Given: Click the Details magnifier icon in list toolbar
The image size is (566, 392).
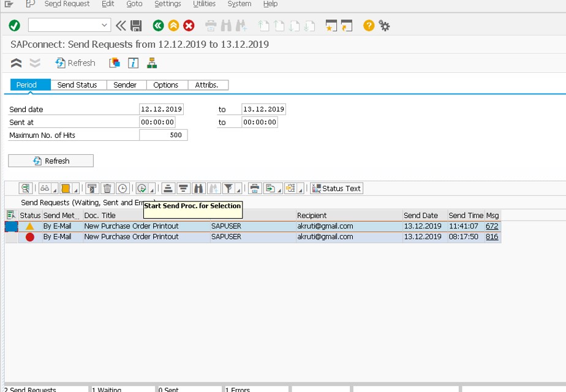Looking at the screenshot, I should tap(26, 189).
